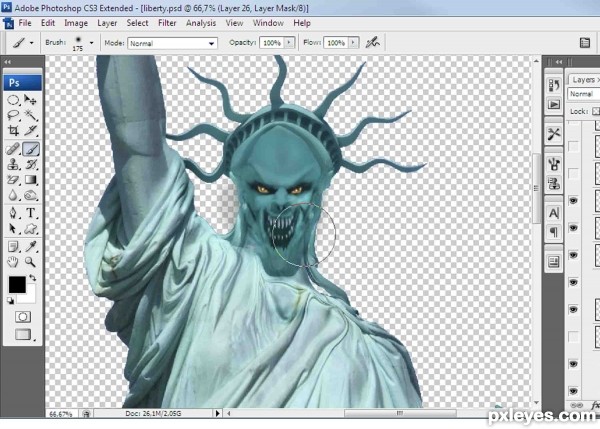Select the Path Selection tool
The height and width of the screenshot is (429, 600).
pyautogui.click(x=13, y=228)
